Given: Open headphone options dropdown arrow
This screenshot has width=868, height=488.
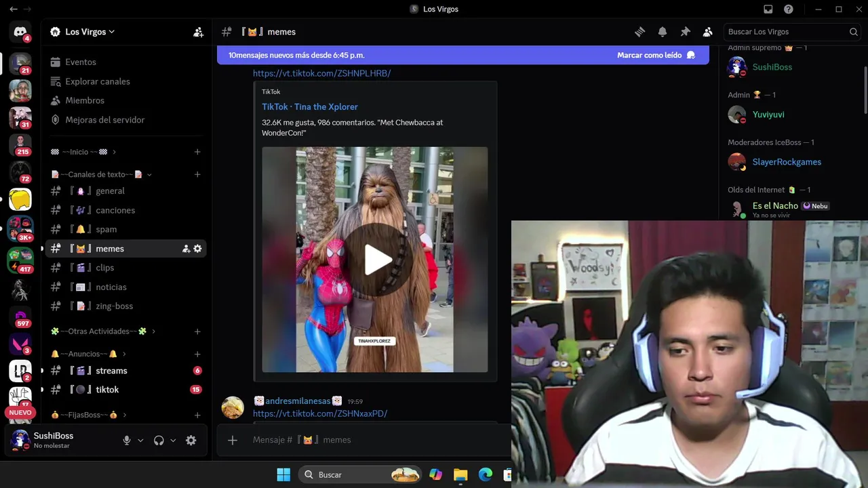Looking at the screenshot, I should tap(173, 441).
